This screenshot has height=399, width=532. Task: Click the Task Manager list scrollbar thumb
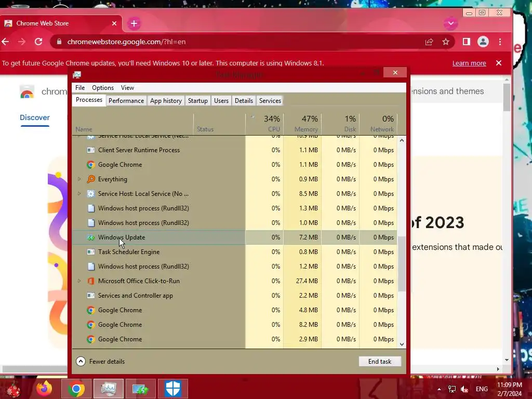(402, 264)
